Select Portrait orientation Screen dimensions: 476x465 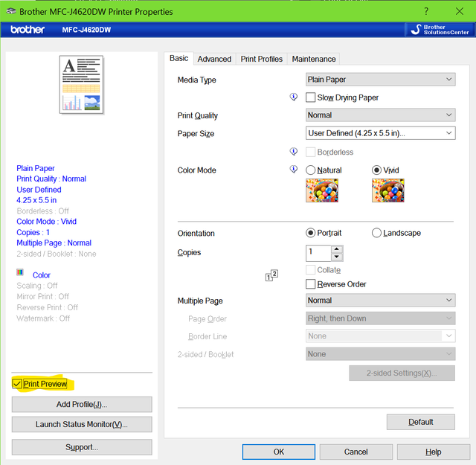pyautogui.click(x=310, y=233)
